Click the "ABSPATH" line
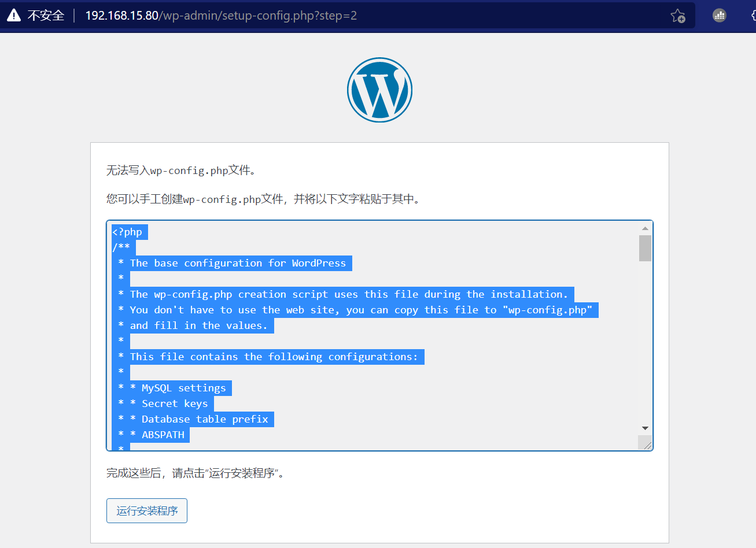The image size is (756, 548). [x=163, y=435]
